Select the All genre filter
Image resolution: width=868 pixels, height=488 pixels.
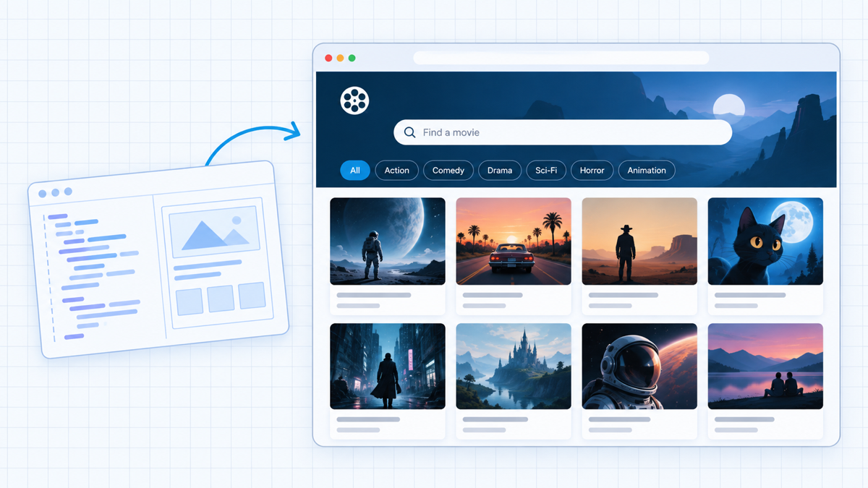pyautogui.click(x=355, y=171)
